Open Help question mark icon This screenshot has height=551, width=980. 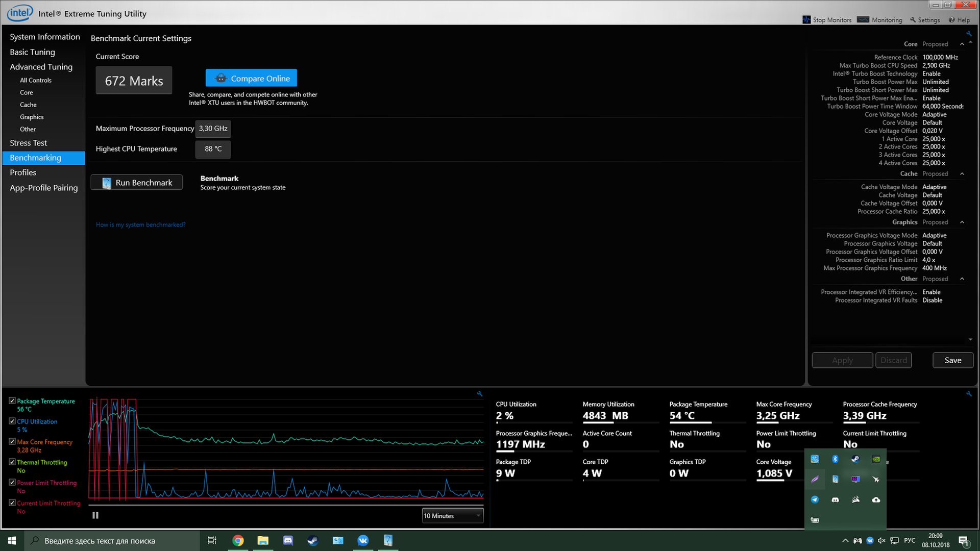coord(952,20)
